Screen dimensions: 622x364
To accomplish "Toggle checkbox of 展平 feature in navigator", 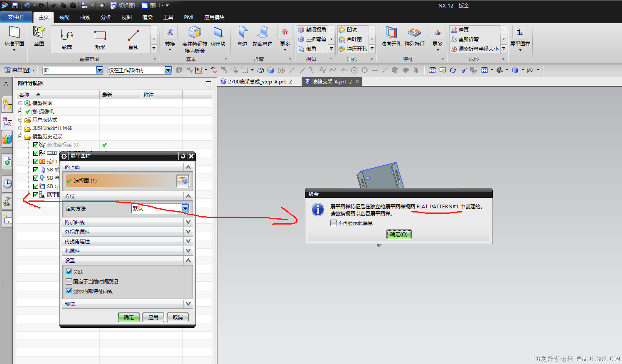I will 36,195.
